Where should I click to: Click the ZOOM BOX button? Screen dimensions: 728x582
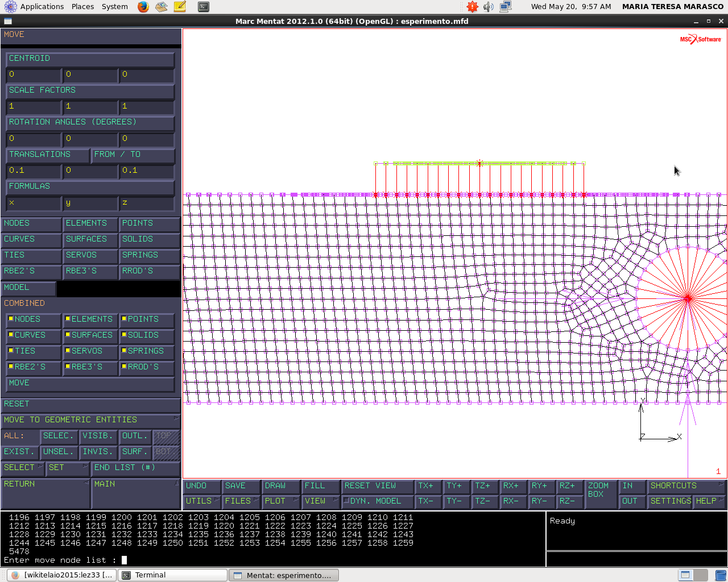point(601,493)
